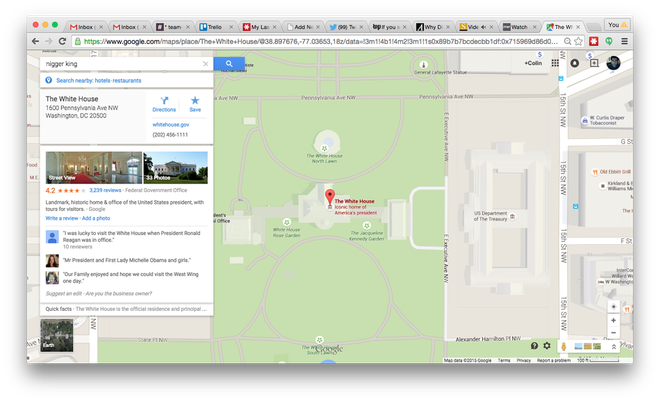Click the show my location button
Viewport: 660px width, 402px height.
pos(613,306)
